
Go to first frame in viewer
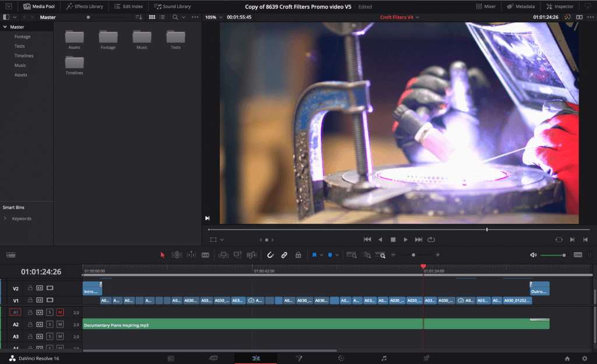click(x=367, y=239)
